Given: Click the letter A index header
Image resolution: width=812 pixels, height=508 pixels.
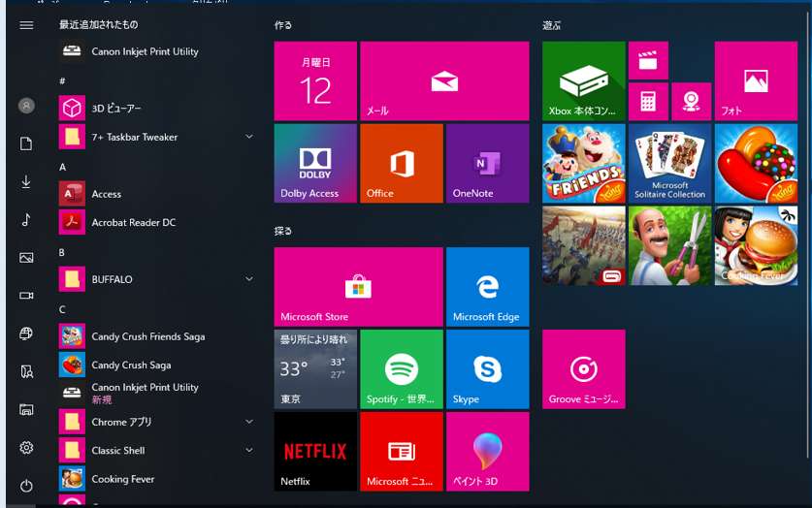Looking at the screenshot, I should pyautogui.click(x=63, y=167).
